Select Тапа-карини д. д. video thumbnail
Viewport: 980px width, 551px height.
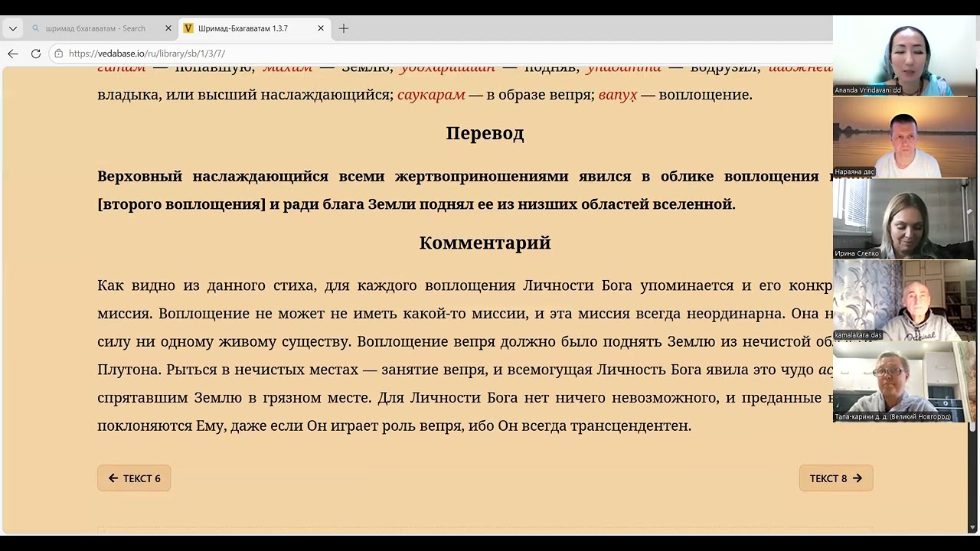904,382
